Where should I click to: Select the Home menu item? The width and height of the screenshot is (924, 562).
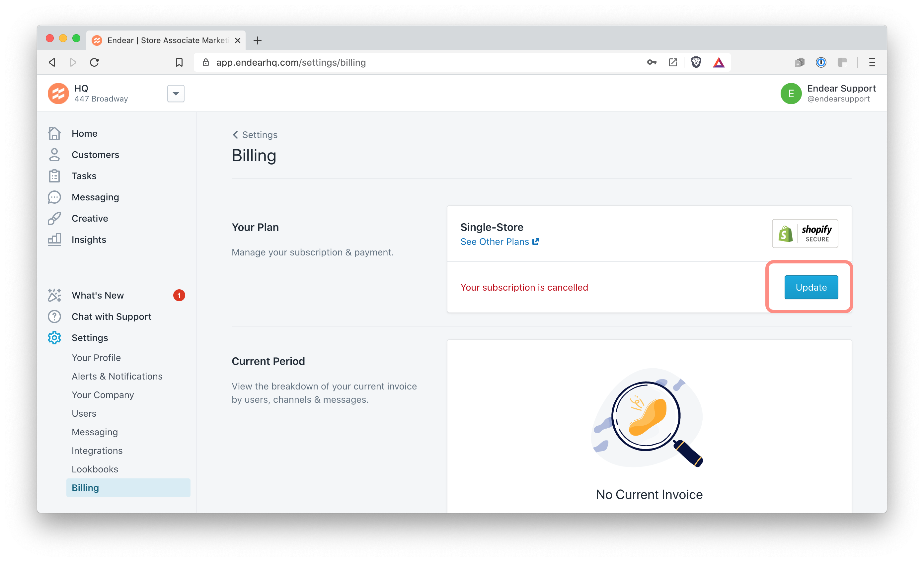(85, 133)
